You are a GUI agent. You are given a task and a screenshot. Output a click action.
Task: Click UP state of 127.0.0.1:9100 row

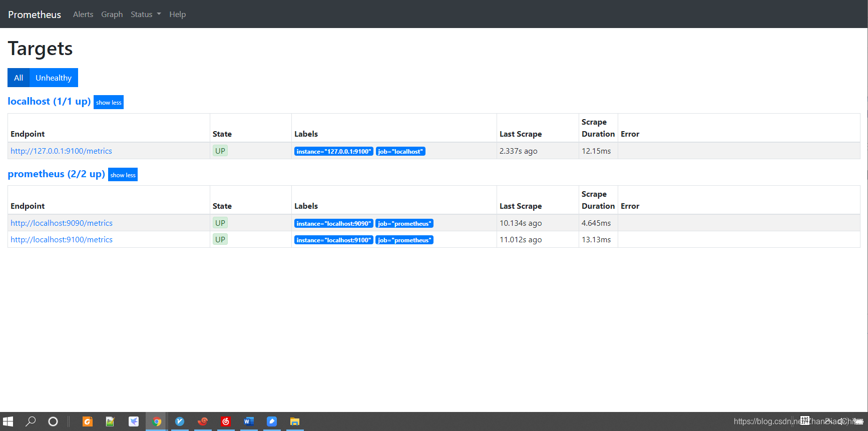220,151
